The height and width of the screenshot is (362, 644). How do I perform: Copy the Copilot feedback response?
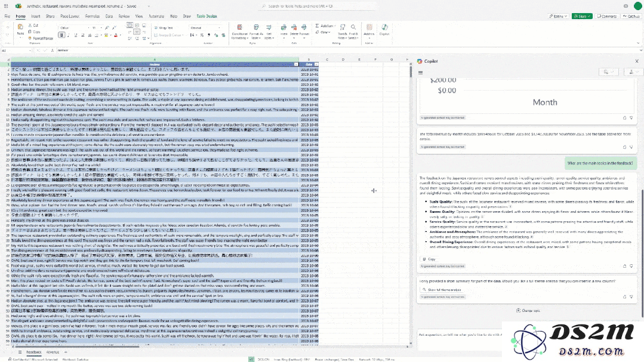429,259
